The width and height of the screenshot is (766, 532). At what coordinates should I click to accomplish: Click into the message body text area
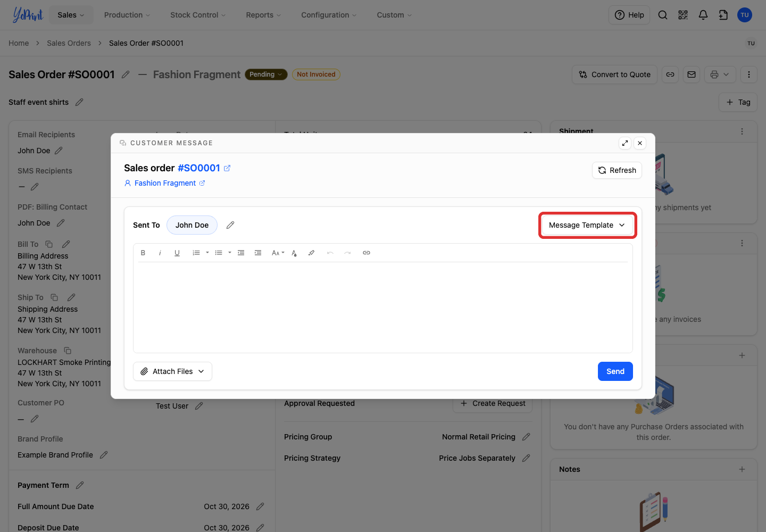tap(383, 307)
